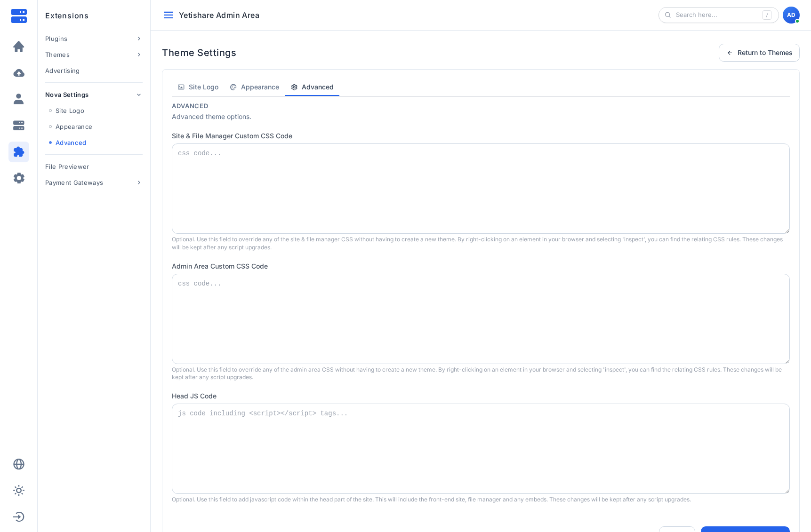This screenshot has width=811, height=532.
Task: Click the Advanced tab gear icon
Action: coord(294,87)
